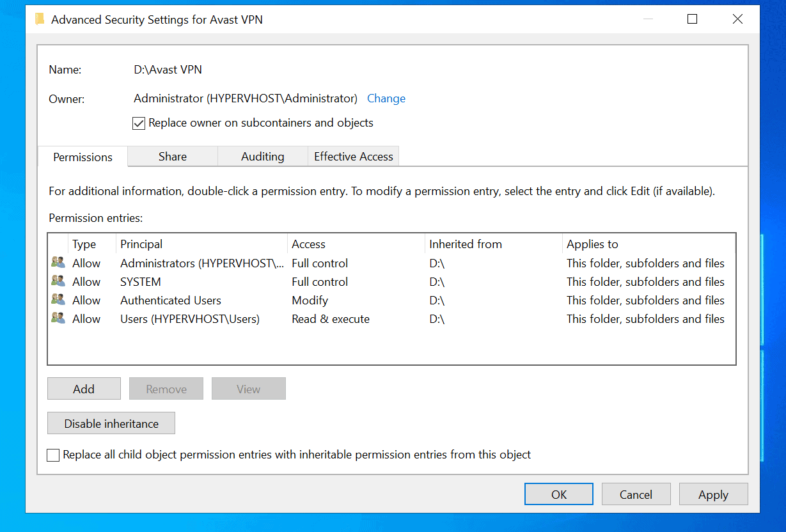786x532 pixels.
Task: Click the group icon beside Administrators entry
Action: 58,262
